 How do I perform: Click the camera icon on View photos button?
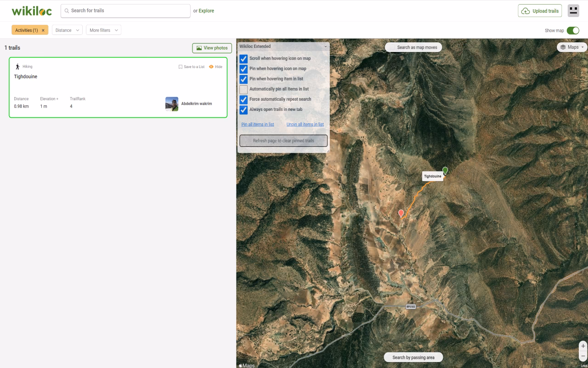point(199,48)
